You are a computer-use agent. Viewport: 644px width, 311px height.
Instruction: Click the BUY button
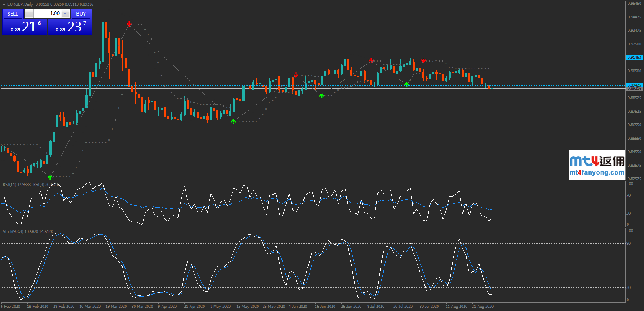point(81,14)
